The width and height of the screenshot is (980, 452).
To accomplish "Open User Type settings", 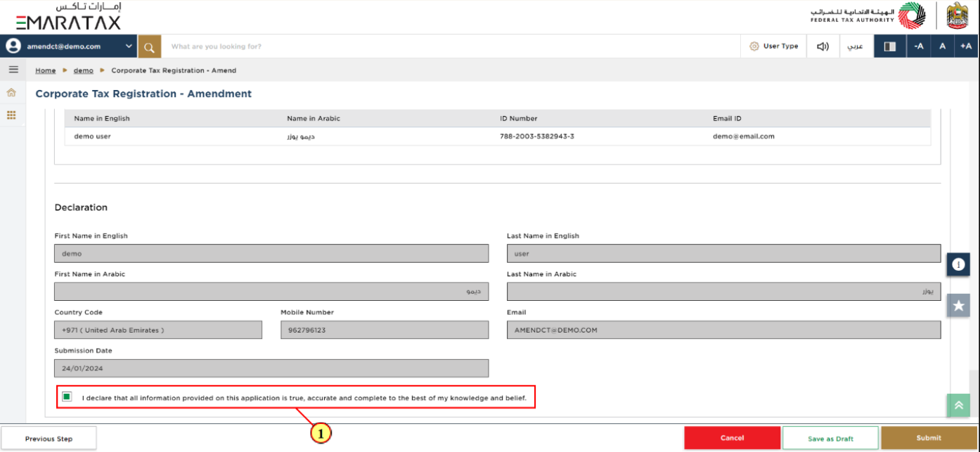I will (x=773, y=46).
